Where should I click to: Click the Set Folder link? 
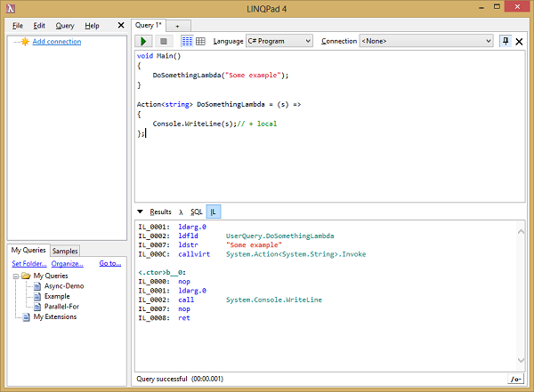click(x=29, y=264)
